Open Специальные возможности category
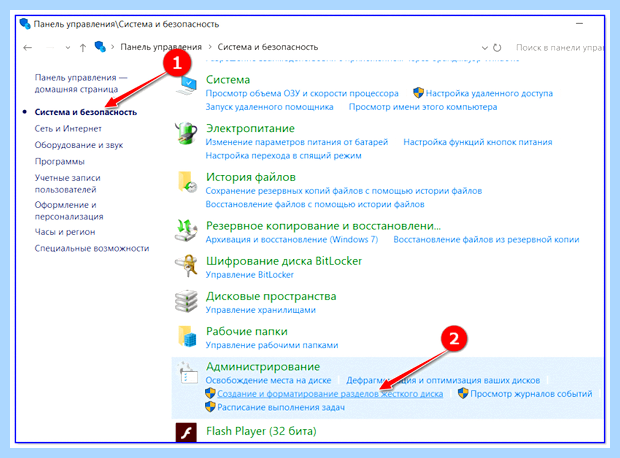The height and width of the screenshot is (458, 620). pos(92,248)
